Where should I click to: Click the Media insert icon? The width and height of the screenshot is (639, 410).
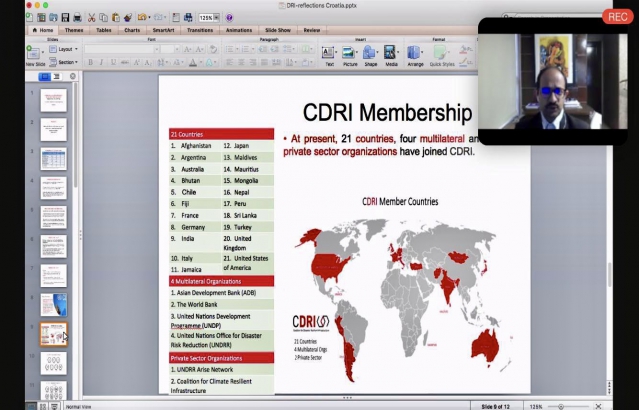click(391, 52)
